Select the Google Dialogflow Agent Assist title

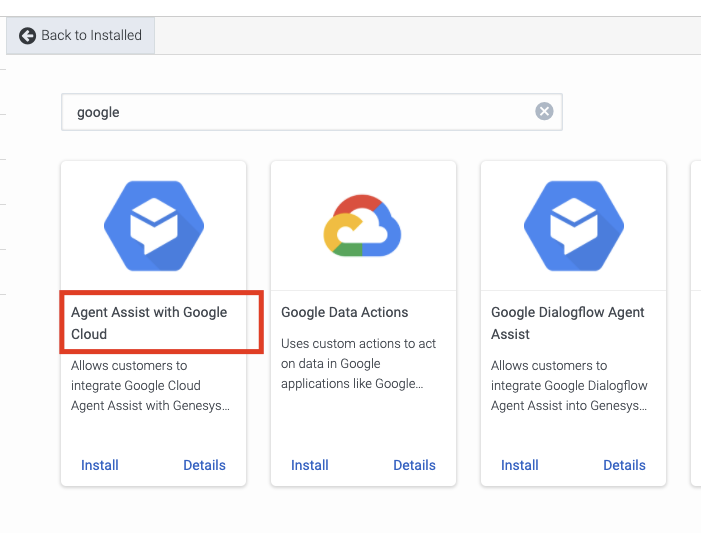click(x=567, y=323)
